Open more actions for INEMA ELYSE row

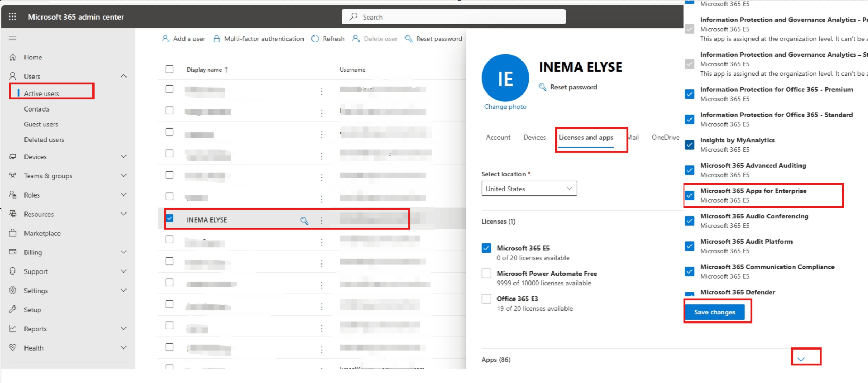coord(322,220)
